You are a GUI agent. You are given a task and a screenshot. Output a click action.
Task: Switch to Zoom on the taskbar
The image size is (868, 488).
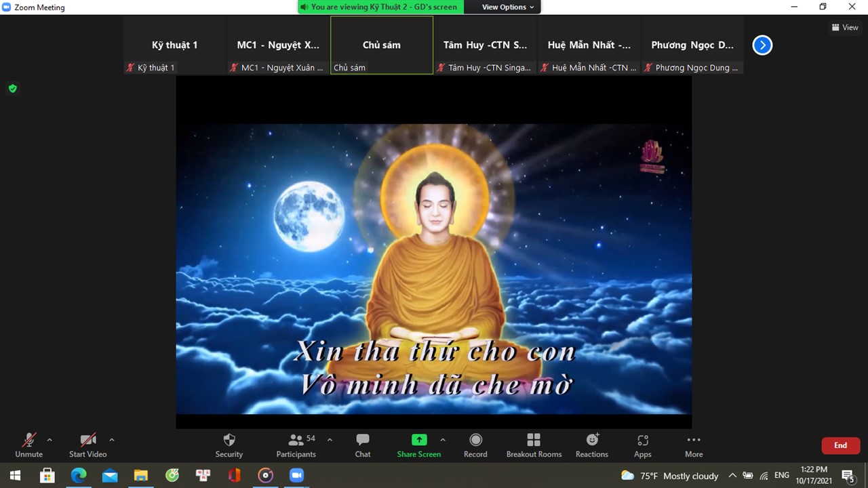pyautogui.click(x=297, y=476)
